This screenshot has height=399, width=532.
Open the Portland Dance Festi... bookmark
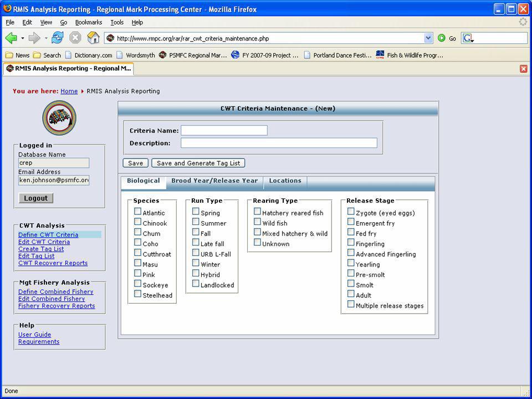point(337,55)
